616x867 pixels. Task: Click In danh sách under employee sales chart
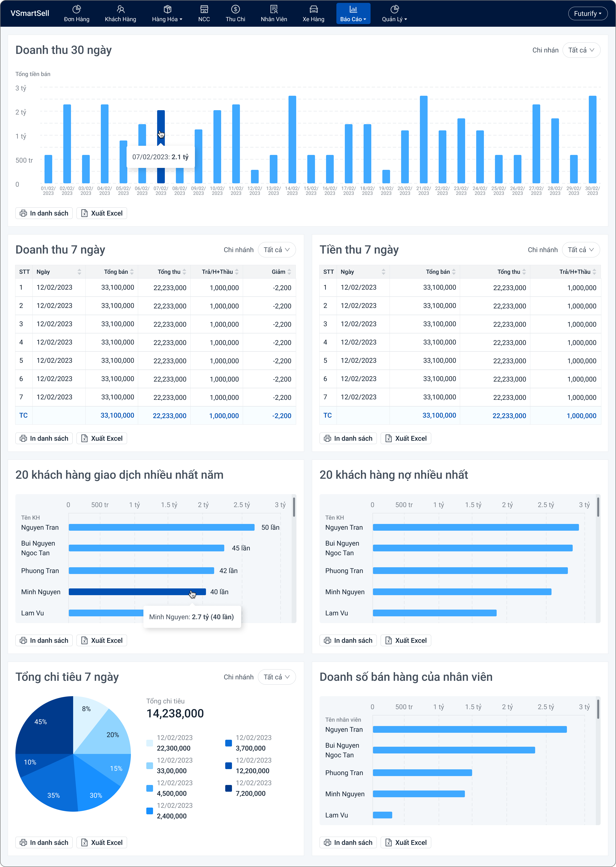[x=348, y=842]
